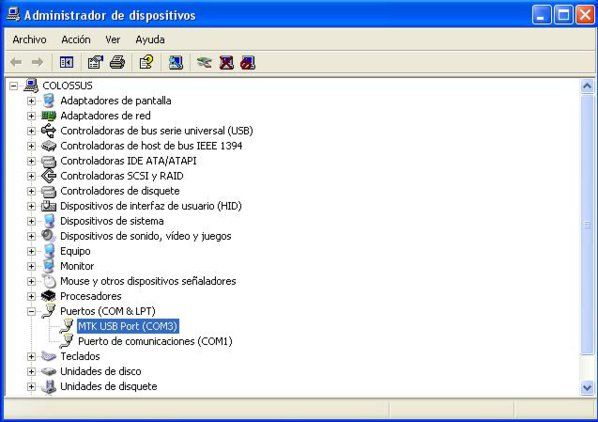
Task: Click the Back arrow in toolbar
Action: pos(16,62)
